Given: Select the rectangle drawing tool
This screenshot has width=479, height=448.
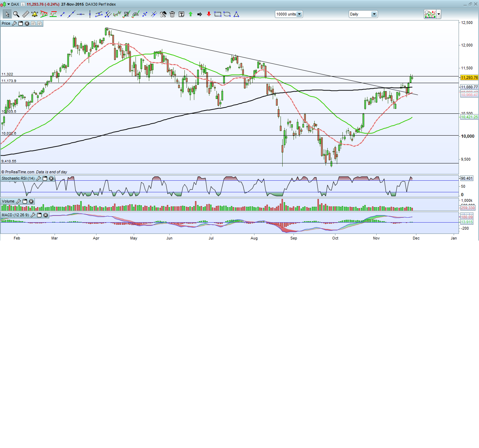Looking at the screenshot, I should tap(218, 14).
